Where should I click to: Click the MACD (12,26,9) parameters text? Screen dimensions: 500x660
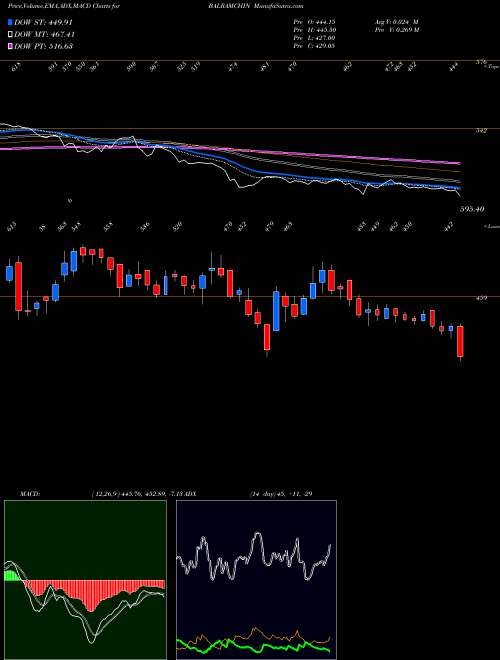click(x=139, y=493)
